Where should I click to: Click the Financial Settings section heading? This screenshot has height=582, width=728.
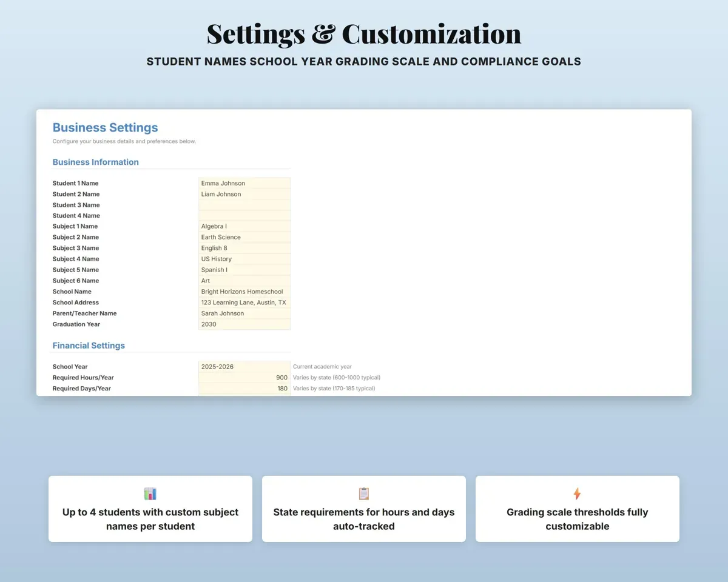pyautogui.click(x=89, y=346)
